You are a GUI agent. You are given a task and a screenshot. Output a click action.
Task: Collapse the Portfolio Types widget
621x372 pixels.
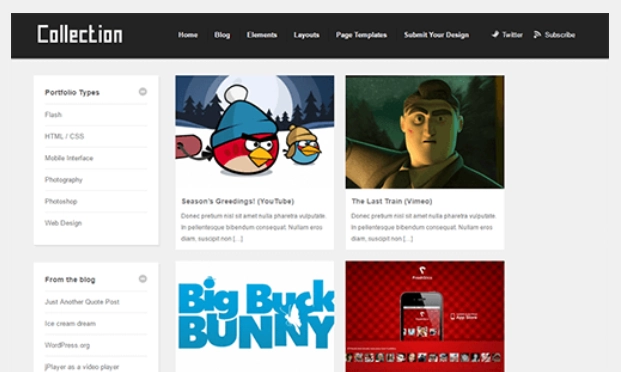pyautogui.click(x=143, y=92)
